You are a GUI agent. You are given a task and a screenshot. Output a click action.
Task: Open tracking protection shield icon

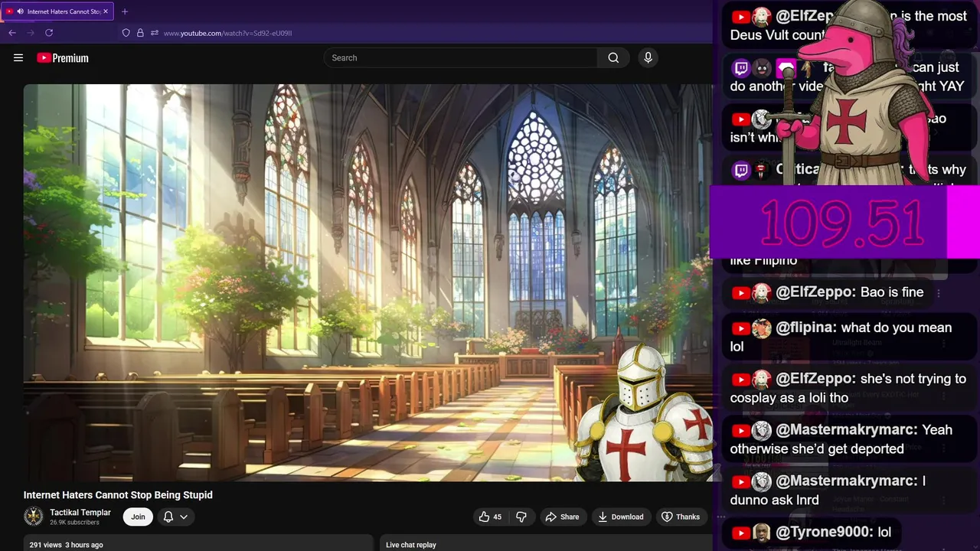tap(126, 33)
